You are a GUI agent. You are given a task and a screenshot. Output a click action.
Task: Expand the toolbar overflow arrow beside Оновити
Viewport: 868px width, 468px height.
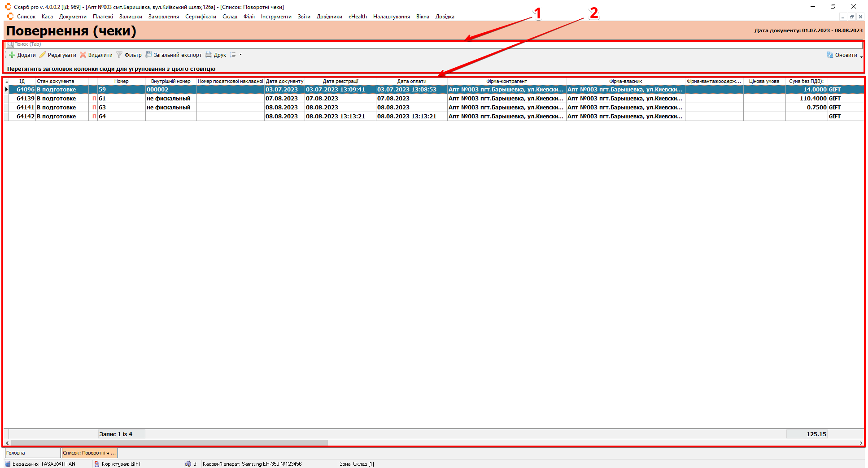(x=861, y=56)
